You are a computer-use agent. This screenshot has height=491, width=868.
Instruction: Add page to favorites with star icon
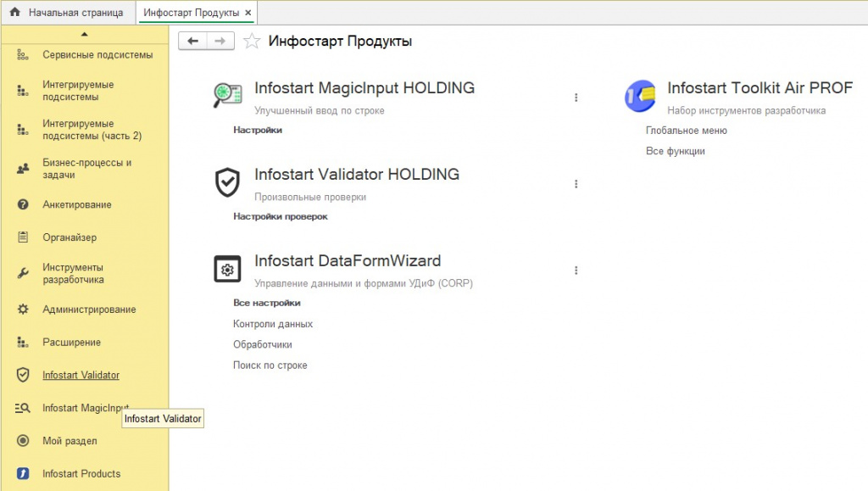pyautogui.click(x=252, y=41)
